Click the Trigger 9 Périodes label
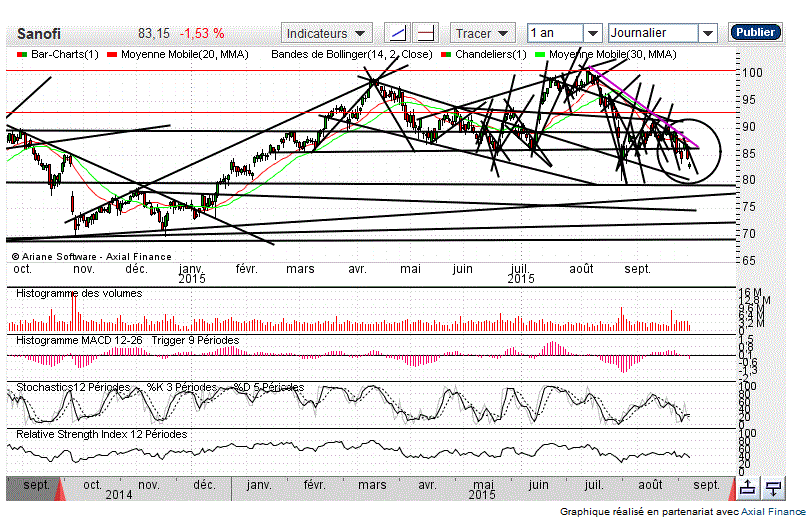Viewport: 812px width, 528px height. pos(195,341)
